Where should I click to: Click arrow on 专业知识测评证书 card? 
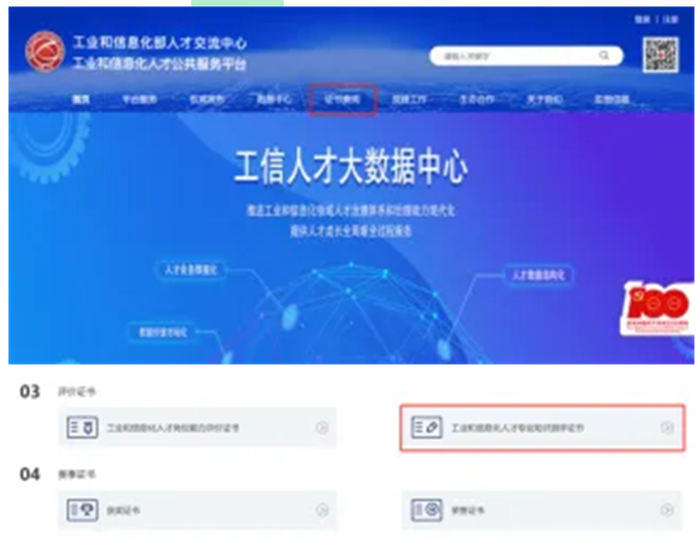point(667,428)
